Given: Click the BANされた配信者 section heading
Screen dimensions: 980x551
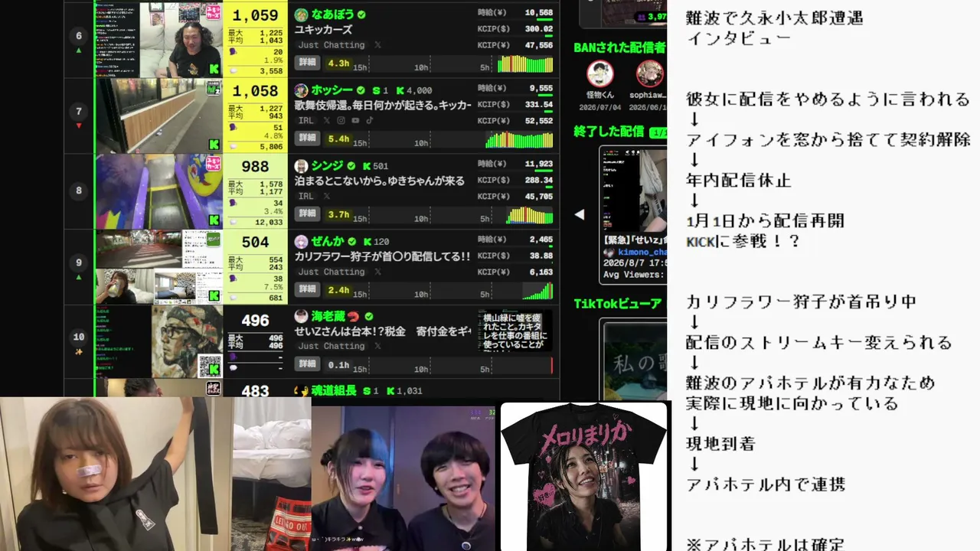Looking at the screenshot, I should click(x=619, y=47).
